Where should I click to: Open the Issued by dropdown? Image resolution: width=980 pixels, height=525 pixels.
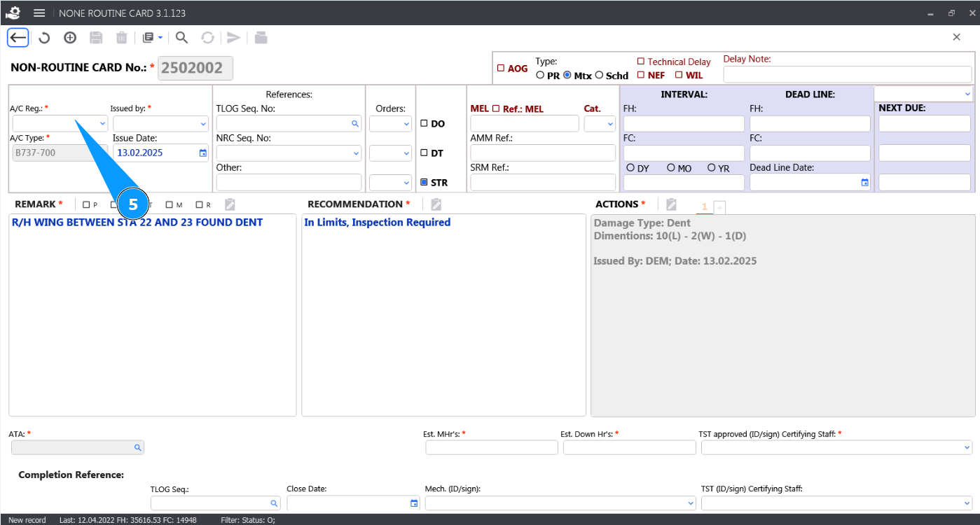[203, 124]
